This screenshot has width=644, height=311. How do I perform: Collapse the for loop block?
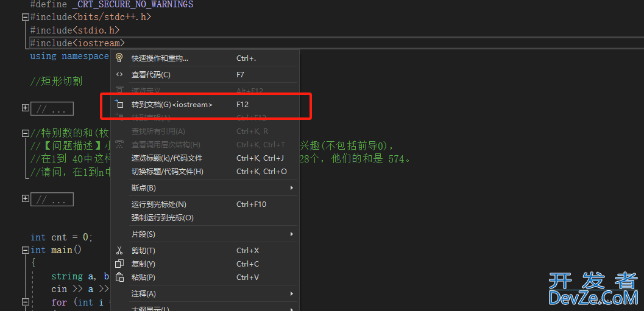(x=26, y=302)
